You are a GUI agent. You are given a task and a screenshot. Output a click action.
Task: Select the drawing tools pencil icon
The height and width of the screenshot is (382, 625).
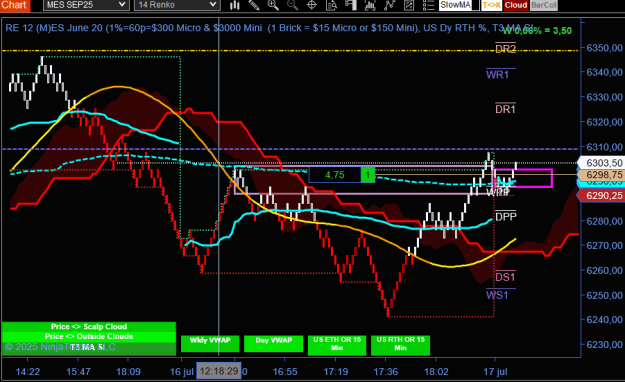pyautogui.click(x=254, y=5)
